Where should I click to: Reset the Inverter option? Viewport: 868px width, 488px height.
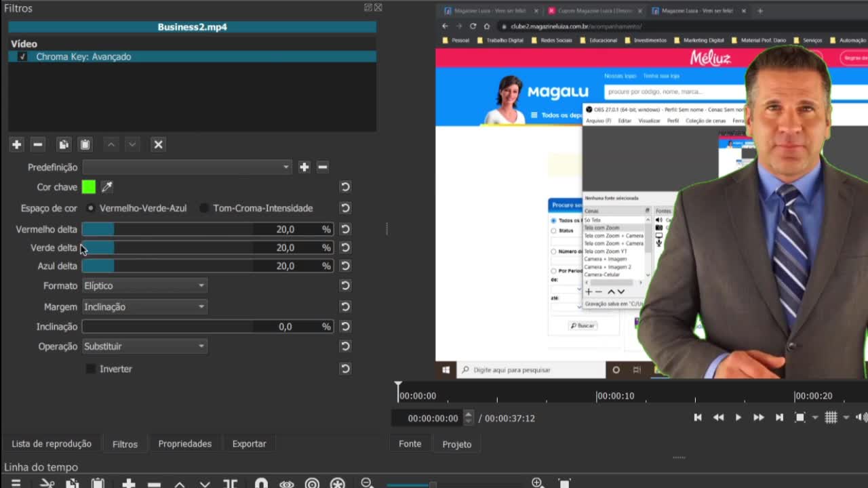click(345, 369)
